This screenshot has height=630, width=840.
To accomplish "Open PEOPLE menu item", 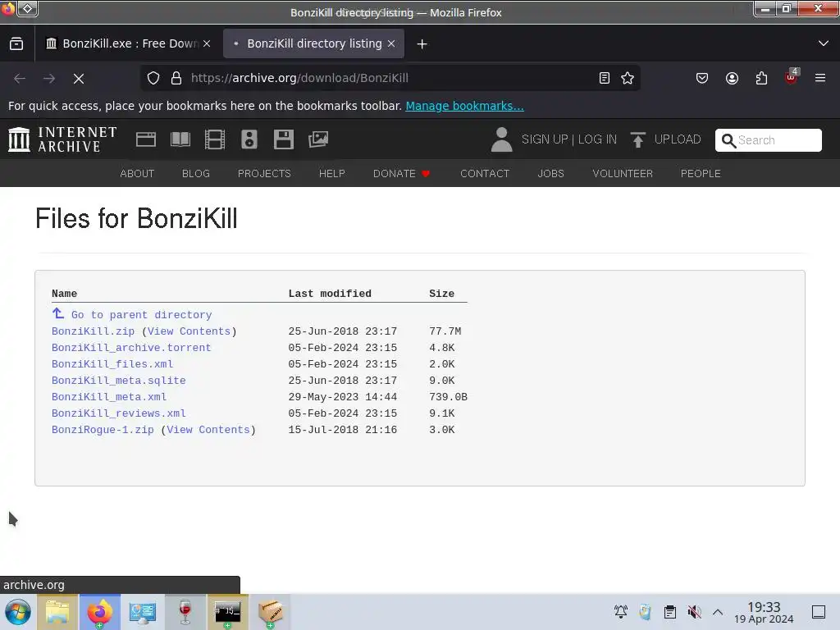I will [701, 174].
